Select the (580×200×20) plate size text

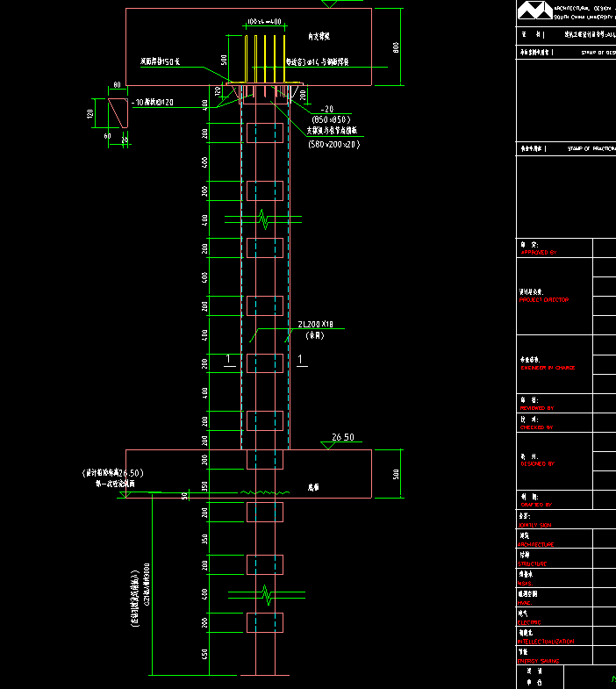(334, 144)
